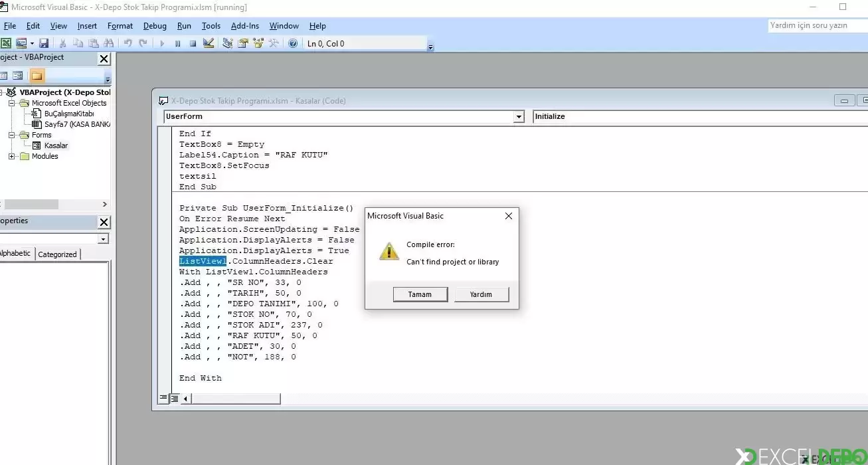The image size is (868, 465).
Task: Click code window horizontal scrollbar left arrow
Action: coord(185,399)
